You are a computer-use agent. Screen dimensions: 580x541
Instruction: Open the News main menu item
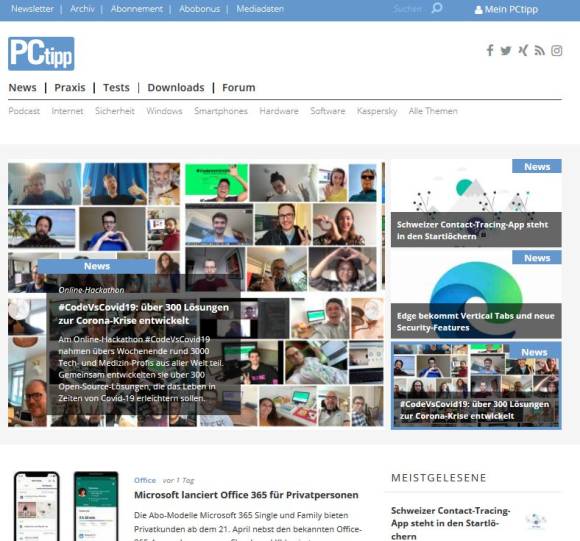coord(23,88)
